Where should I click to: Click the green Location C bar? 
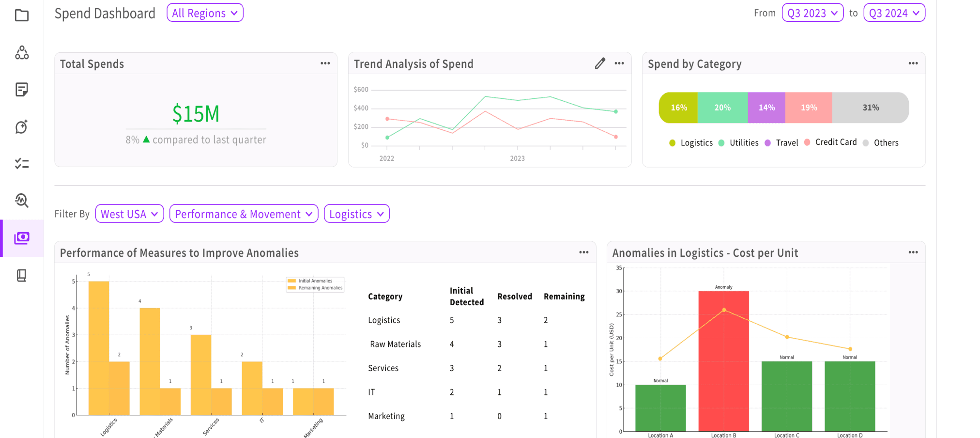(x=787, y=396)
